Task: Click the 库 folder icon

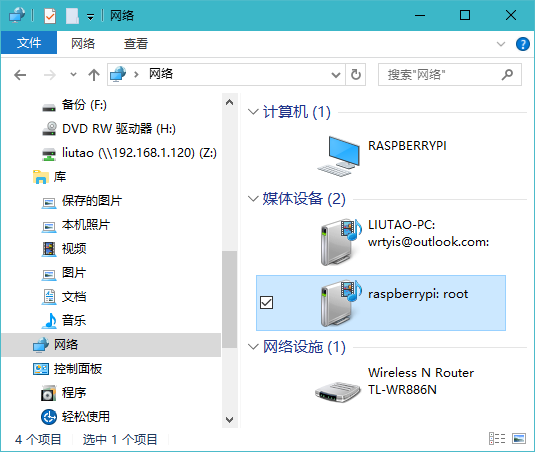Action: (41, 177)
